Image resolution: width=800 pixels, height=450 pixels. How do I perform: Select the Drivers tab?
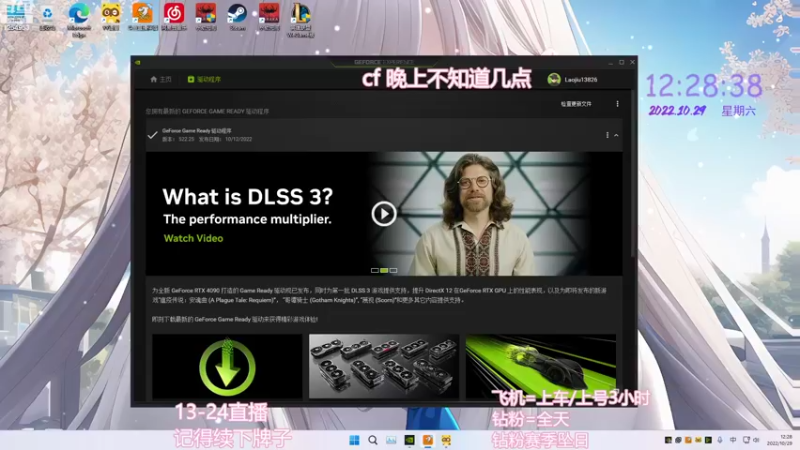[x=204, y=80]
